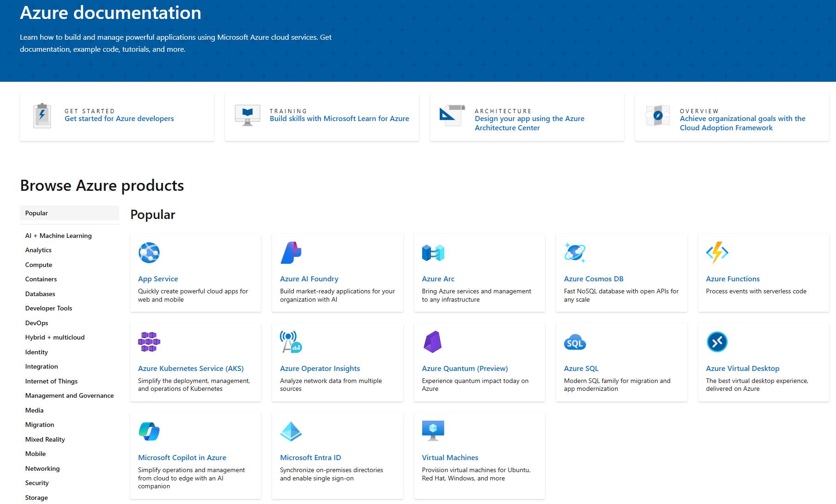The height and width of the screenshot is (504, 836).
Task: Open Get started for Azure developers link
Action: click(x=119, y=119)
